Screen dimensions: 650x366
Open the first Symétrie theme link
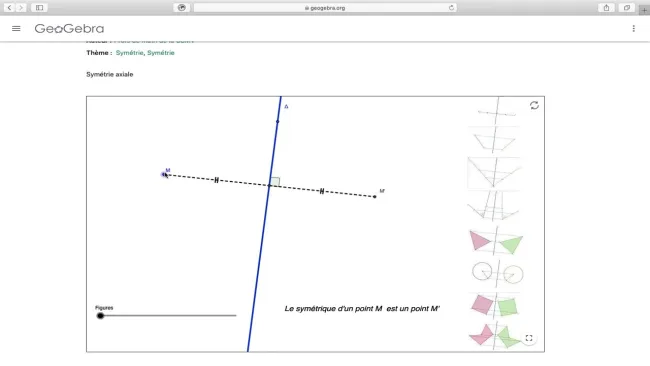(x=129, y=53)
